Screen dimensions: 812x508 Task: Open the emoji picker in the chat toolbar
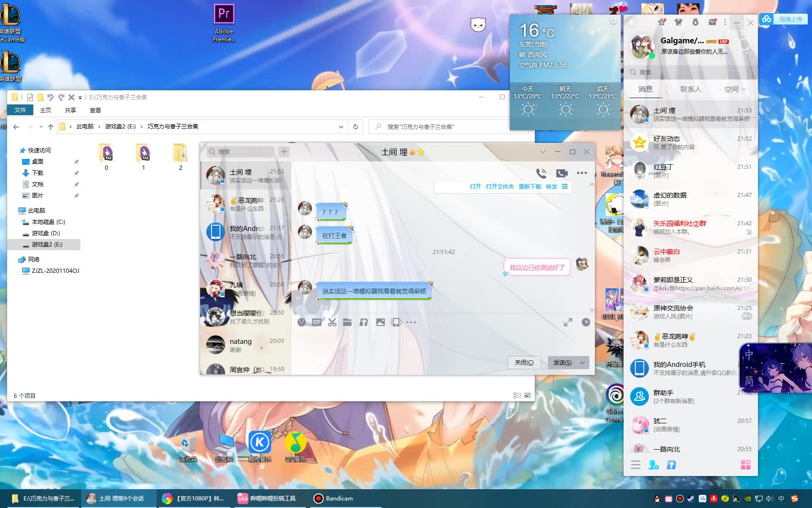[302, 322]
